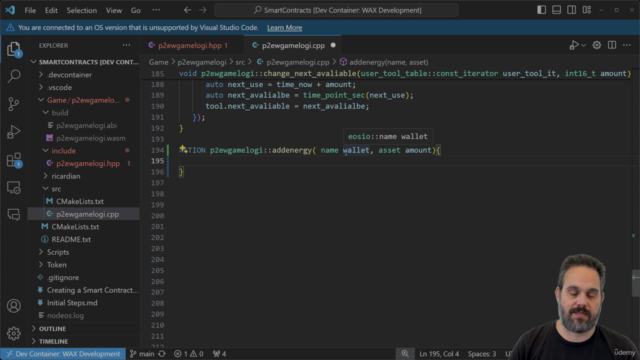Open the Customize Layout icon
The width and height of the screenshot is (640, 360).
coord(587,10)
